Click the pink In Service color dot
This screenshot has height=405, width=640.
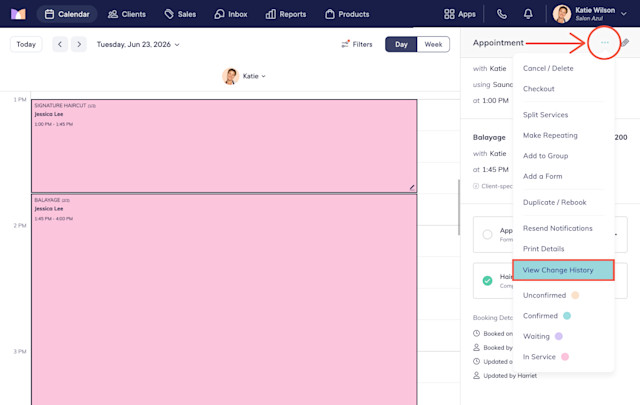565,356
